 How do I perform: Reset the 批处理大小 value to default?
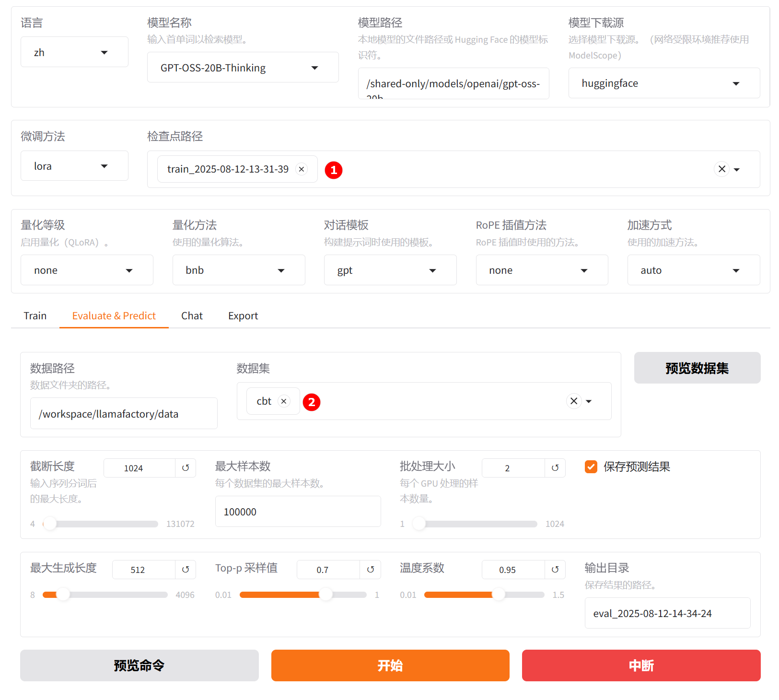pos(555,468)
